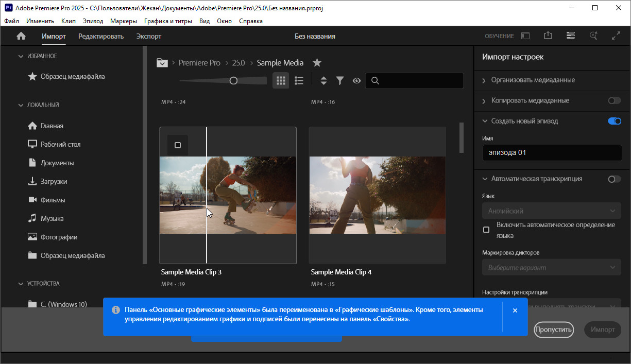The width and height of the screenshot is (631, 364).
Task: Open the quick export share icon
Action: pos(548,36)
